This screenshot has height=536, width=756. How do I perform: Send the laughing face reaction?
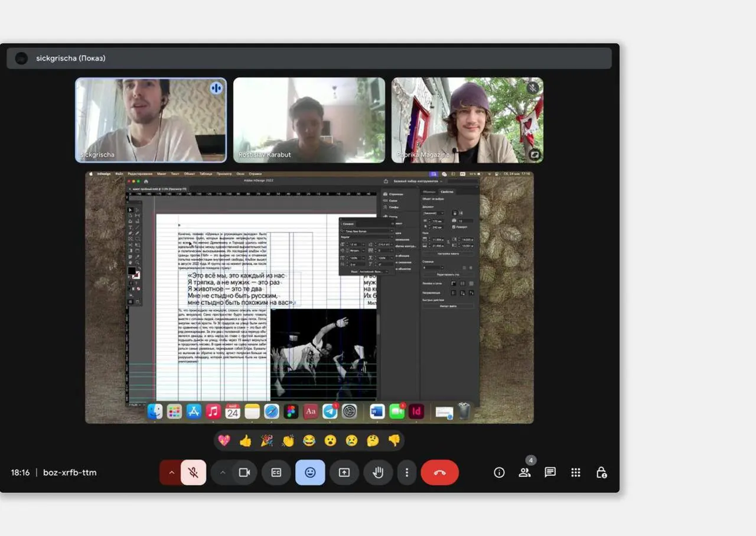[x=309, y=440]
